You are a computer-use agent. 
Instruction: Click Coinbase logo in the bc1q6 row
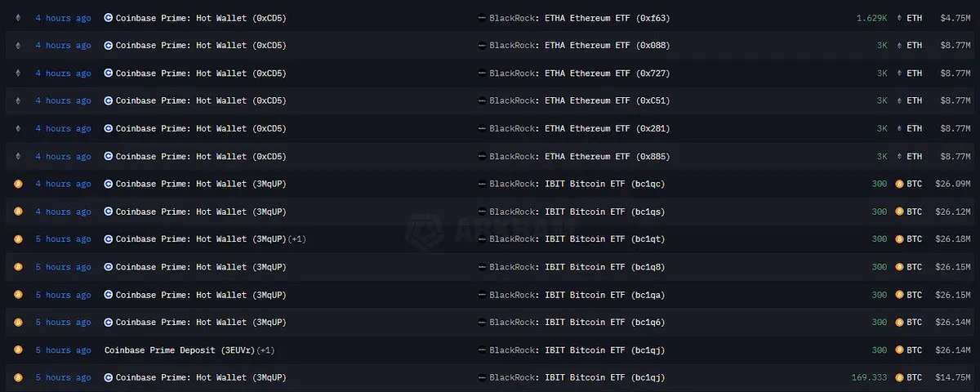(x=109, y=322)
